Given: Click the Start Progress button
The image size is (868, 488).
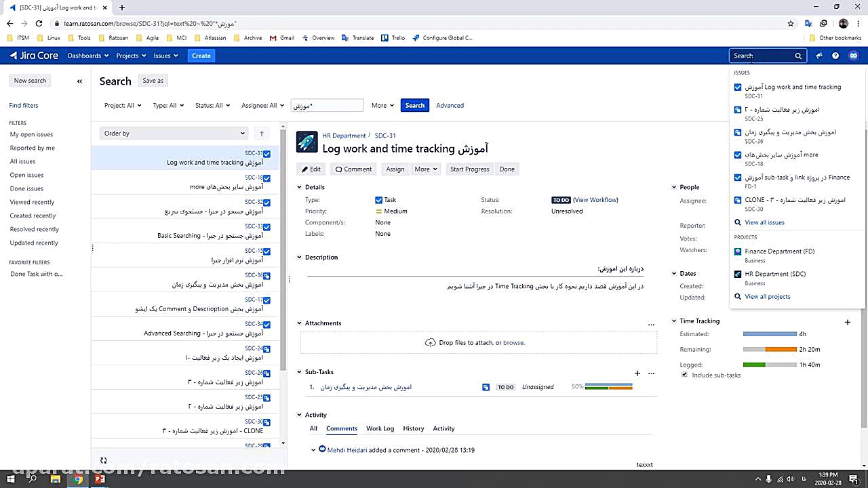Looking at the screenshot, I should pyautogui.click(x=469, y=169).
